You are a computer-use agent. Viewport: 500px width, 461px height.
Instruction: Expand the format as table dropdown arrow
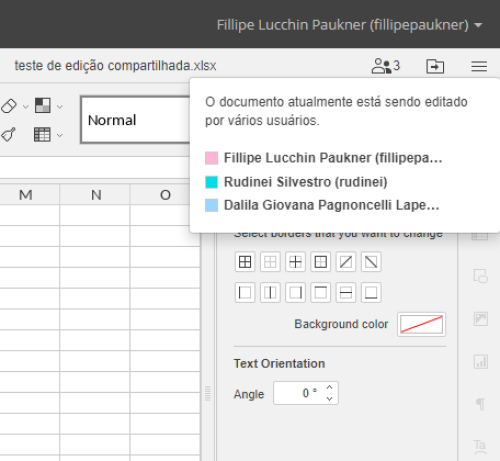pyautogui.click(x=60, y=135)
